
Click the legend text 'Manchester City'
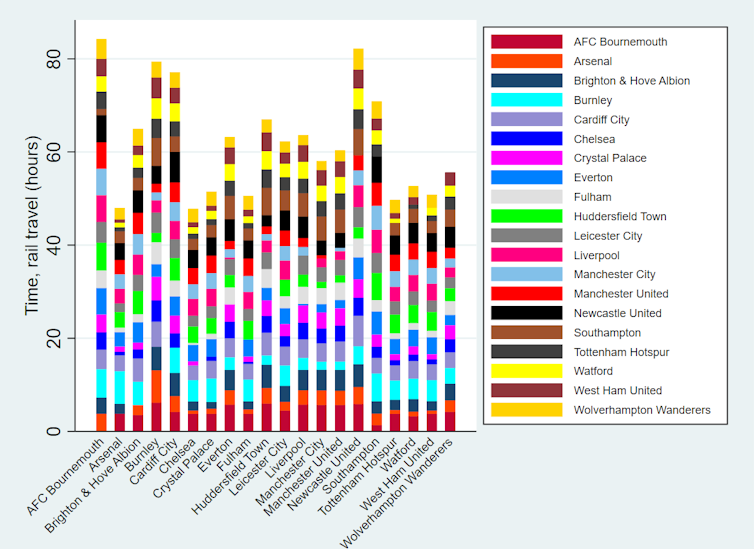(615, 274)
